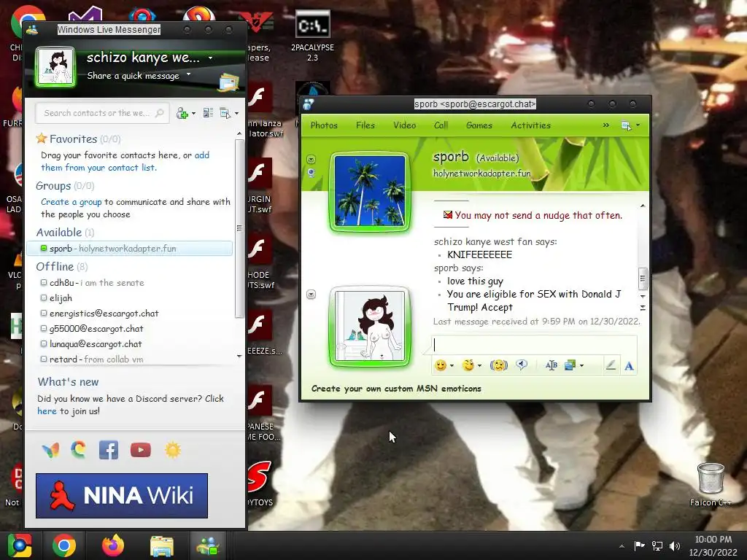Open the font letter A icon
Viewport: 747px width, 560px height.
tap(630, 366)
